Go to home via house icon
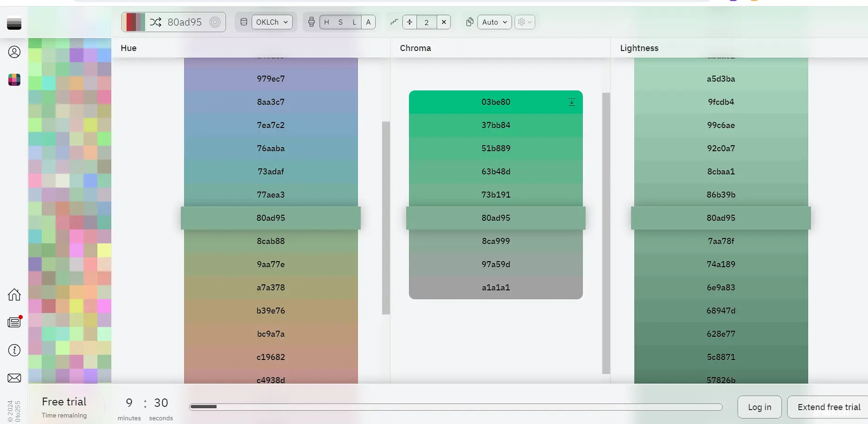Screen dimensions: 868x424 point(14,295)
